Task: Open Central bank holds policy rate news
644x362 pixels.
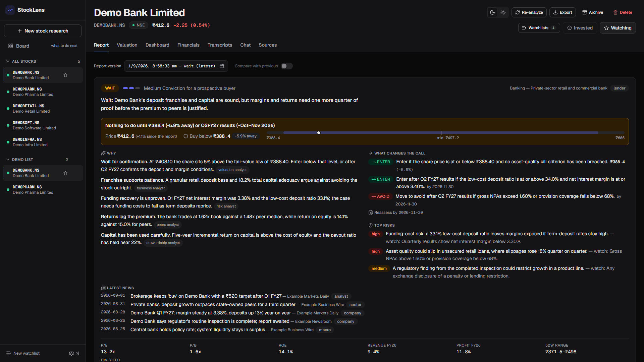Action: [198, 329]
